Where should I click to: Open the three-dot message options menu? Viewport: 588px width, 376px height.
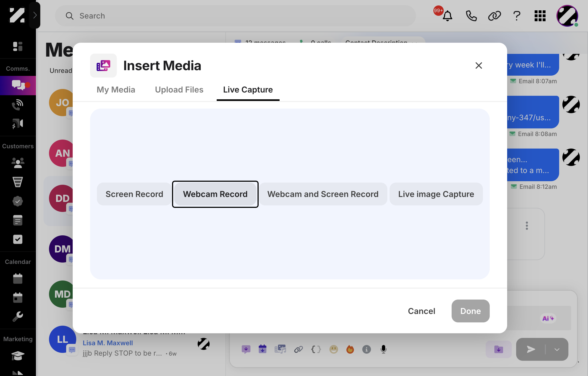(527, 226)
